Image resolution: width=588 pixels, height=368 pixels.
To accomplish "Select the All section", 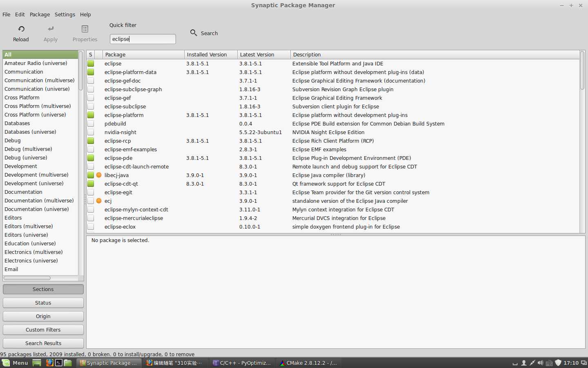I will [x=40, y=54].
